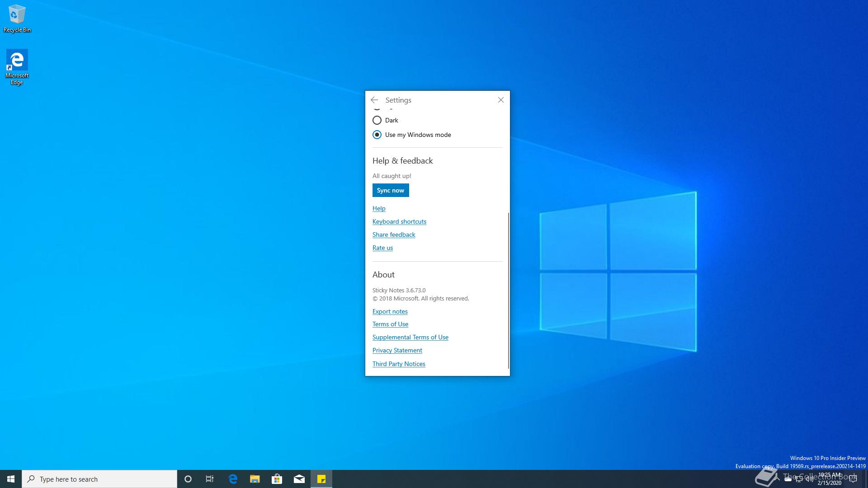Close the Sticky Notes Settings window
868x488 pixels.
pos(500,100)
